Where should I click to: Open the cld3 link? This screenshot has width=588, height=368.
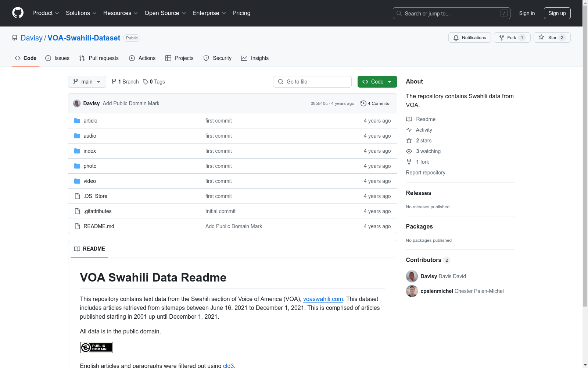pyautogui.click(x=228, y=365)
